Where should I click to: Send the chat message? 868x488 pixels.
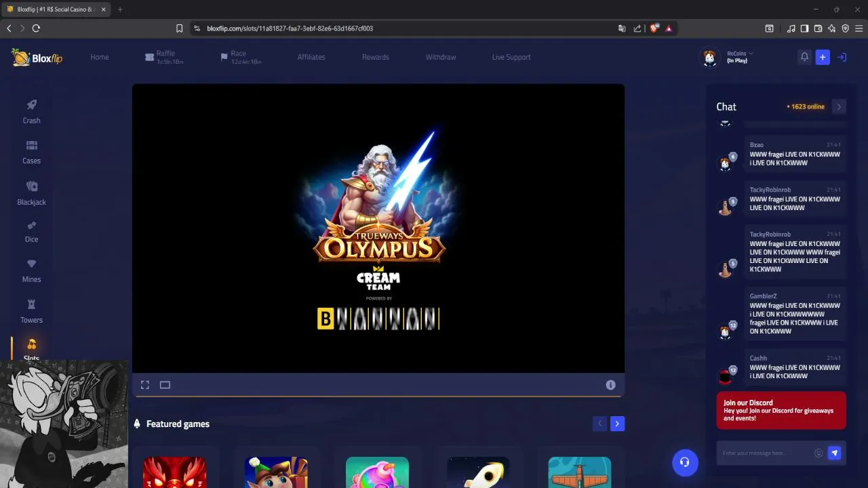[835, 453]
